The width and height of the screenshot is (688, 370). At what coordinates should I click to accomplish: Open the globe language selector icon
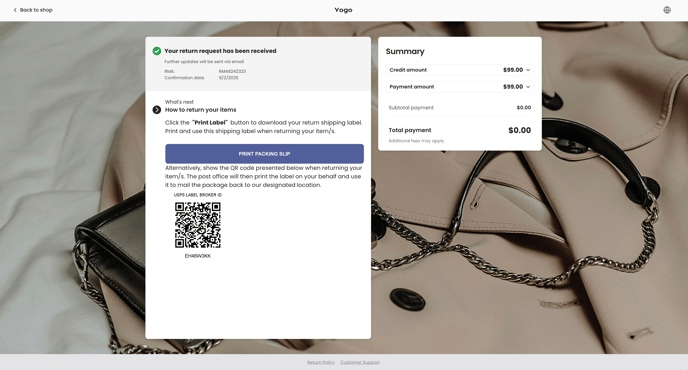pos(666,10)
